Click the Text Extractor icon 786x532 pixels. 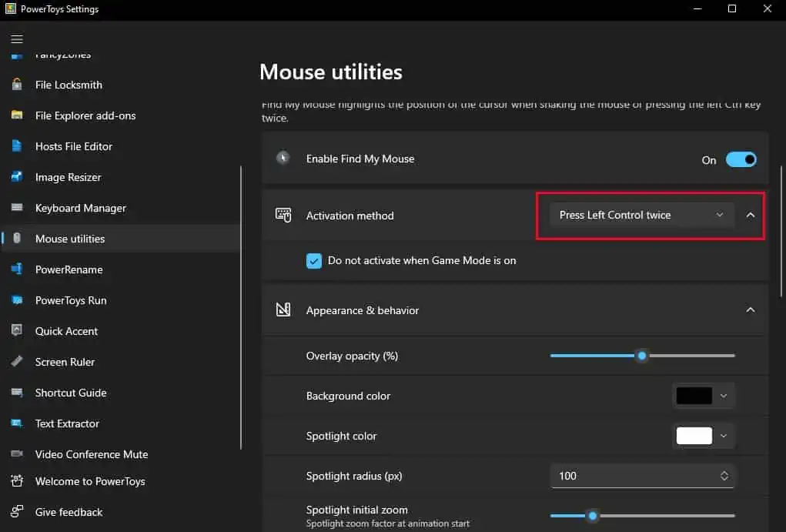[17, 423]
